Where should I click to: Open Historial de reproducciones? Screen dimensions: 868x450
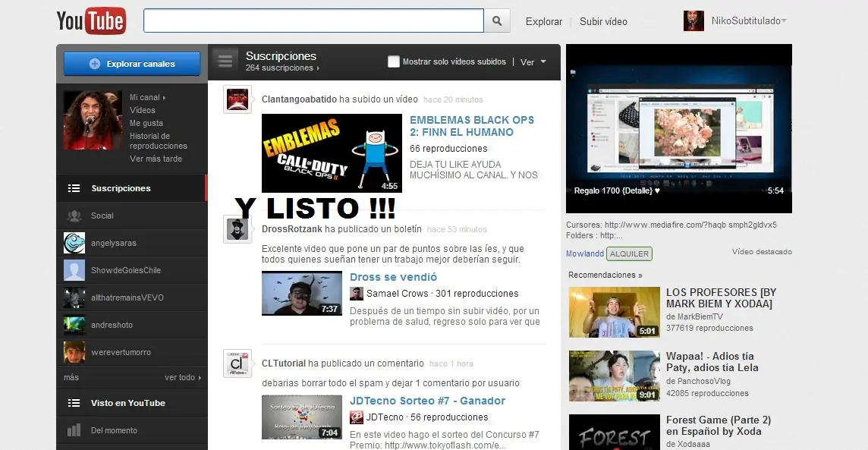pyautogui.click(x=159, y=140)
